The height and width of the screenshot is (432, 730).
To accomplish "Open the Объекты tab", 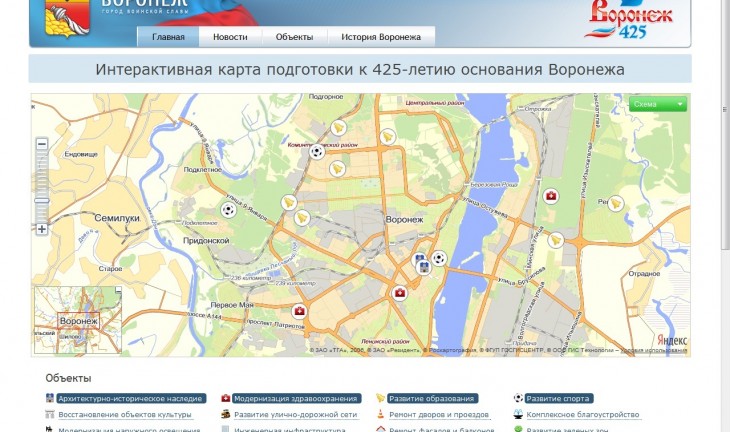I will coord(294,37).
